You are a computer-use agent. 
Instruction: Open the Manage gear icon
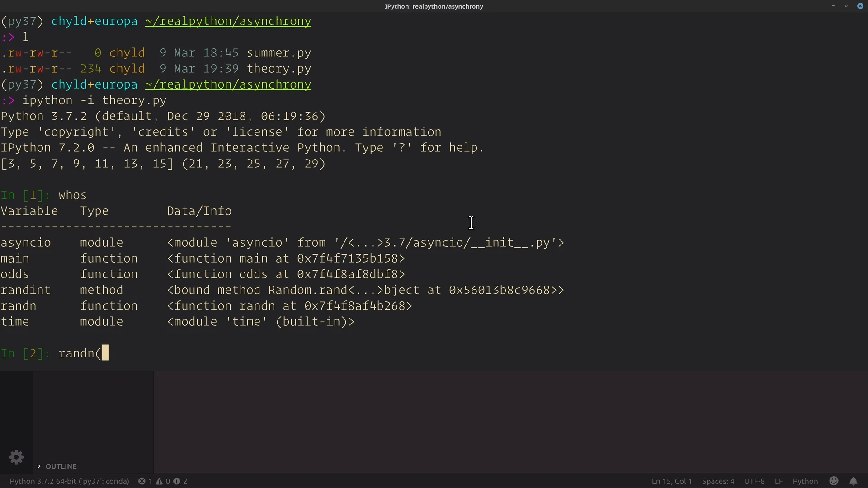[16, 457]
